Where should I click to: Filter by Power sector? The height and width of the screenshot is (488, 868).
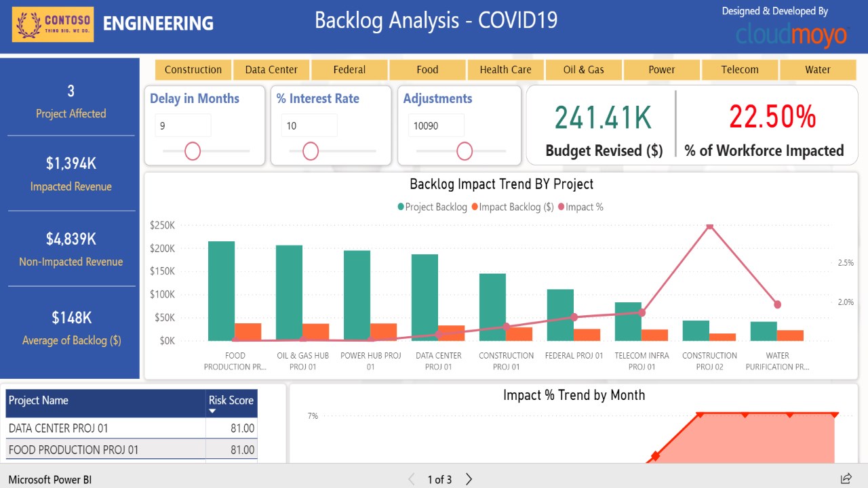tap(661, 70)
